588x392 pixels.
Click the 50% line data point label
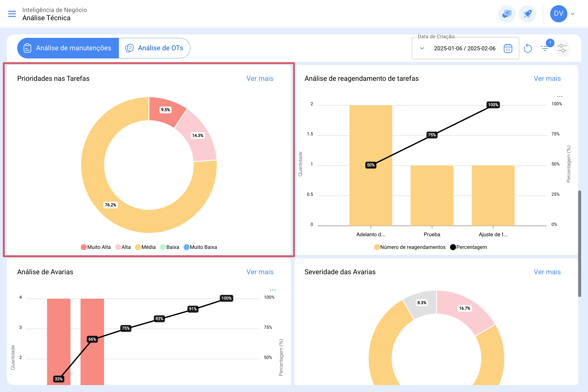[371, 165]
